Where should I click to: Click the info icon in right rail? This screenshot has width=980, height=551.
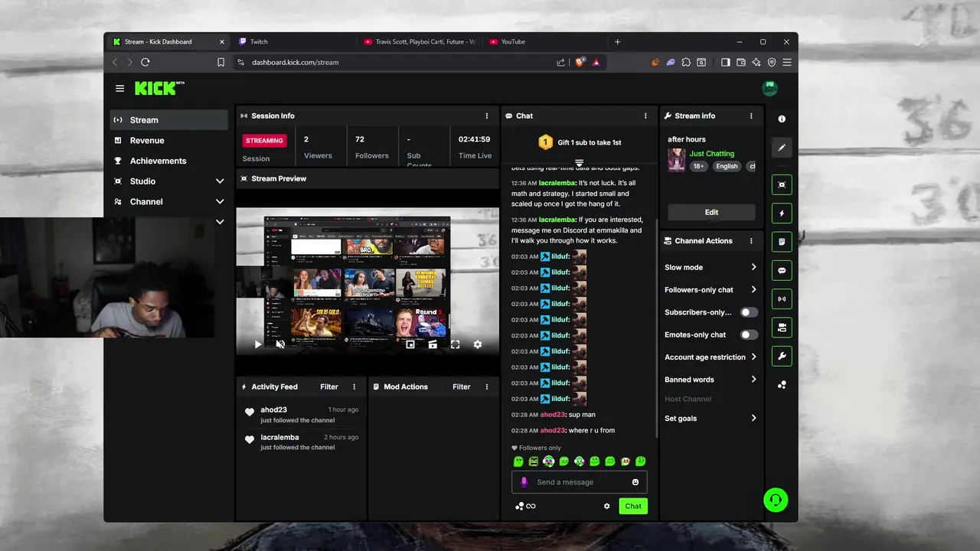(x=782, y=119)
